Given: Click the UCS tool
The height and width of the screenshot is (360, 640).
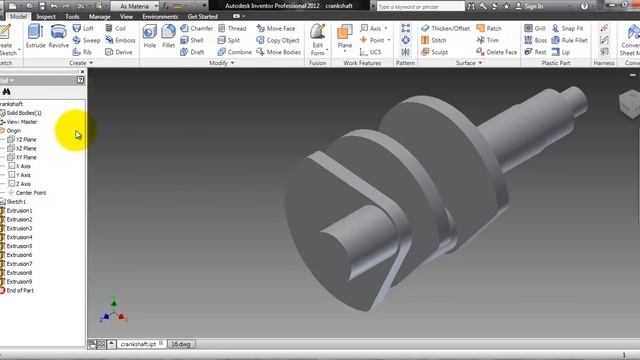Looking at the screenshot, I should tap(371, 52).
